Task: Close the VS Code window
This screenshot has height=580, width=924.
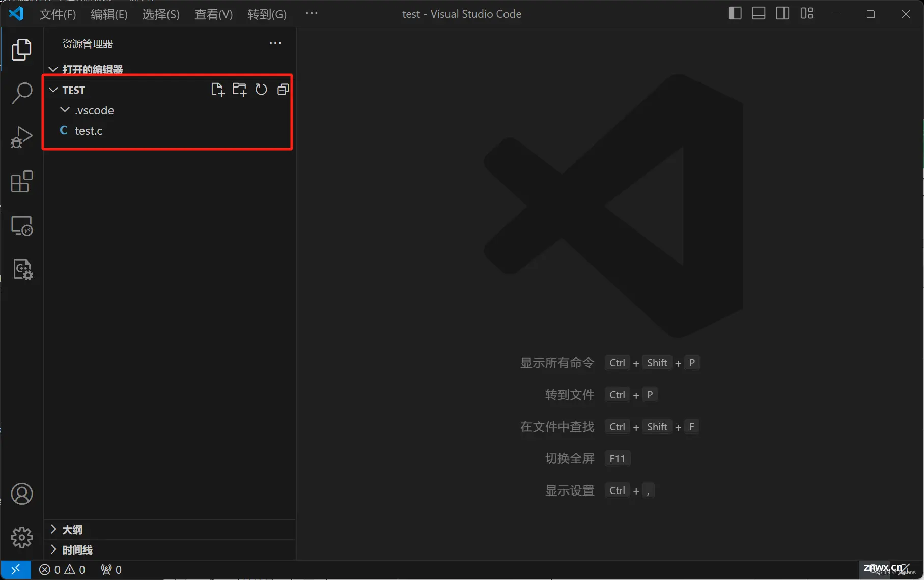Action: pos(906,14)
